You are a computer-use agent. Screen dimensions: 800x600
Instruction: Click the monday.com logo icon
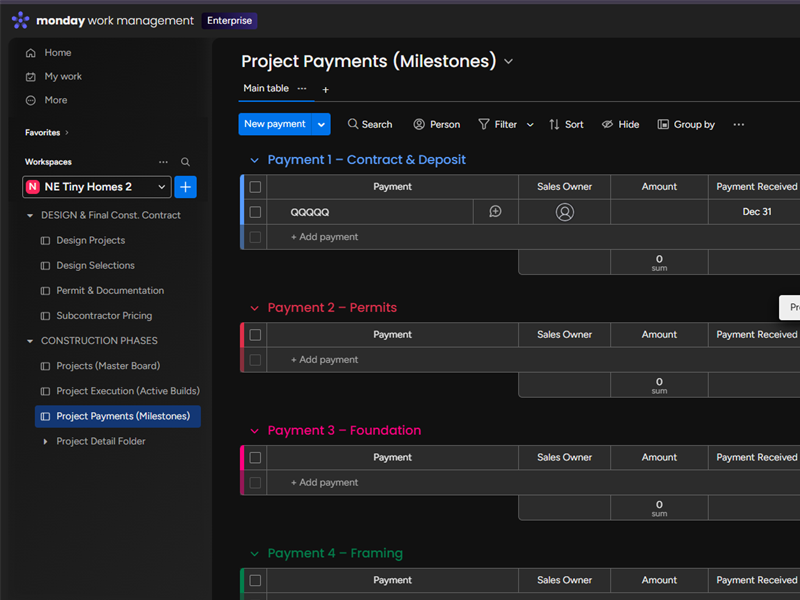[x=20, y=20]
